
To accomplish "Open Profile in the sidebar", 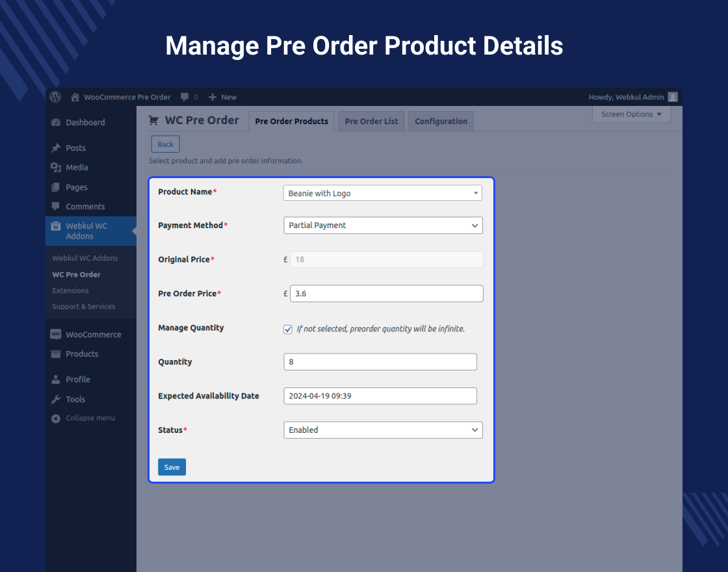I will tap(78, 380).
